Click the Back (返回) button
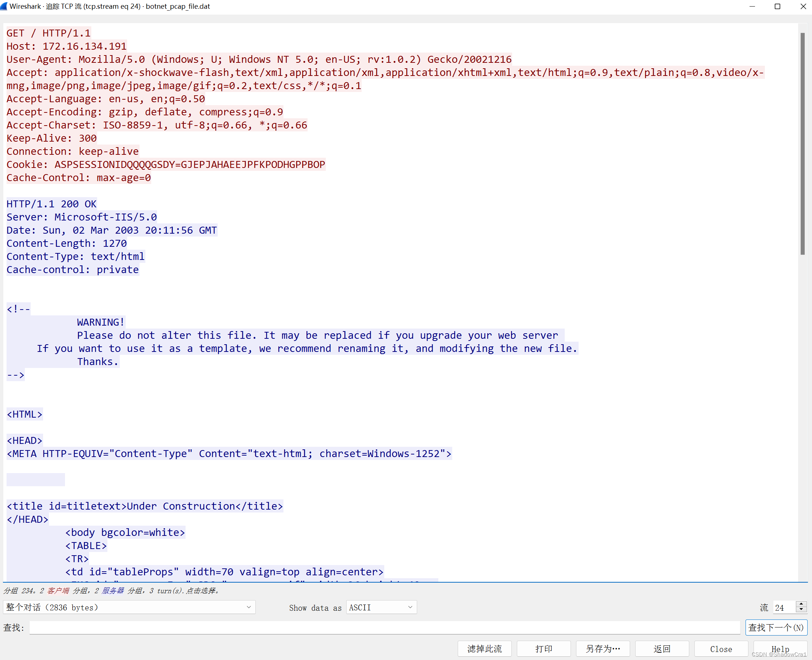812x660 pixels. [662, 649]
